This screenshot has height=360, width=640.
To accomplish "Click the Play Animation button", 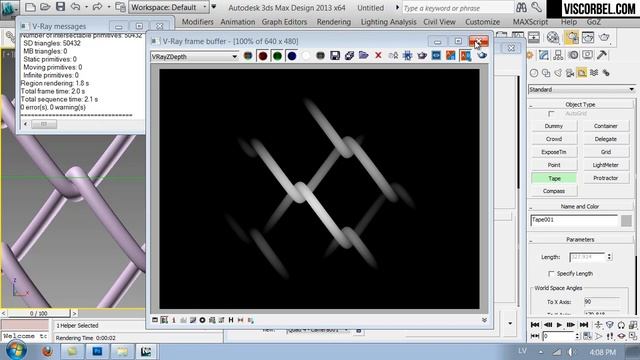I will pyautogui.click(x=559, y=325).
